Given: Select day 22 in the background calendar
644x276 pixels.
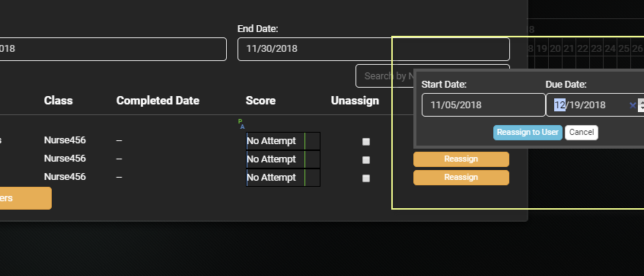Looking at the screenshot, I should (582, 49).
